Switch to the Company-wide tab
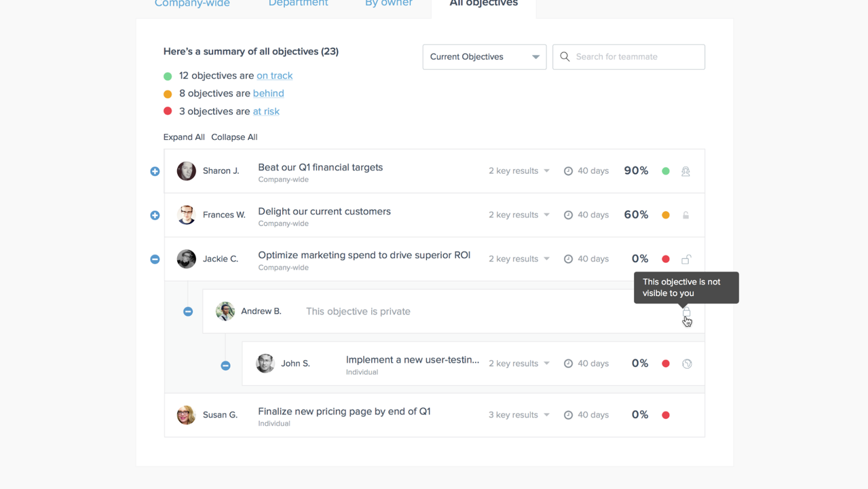This screenshot has height=489, width=868. [x=192, y=3]
